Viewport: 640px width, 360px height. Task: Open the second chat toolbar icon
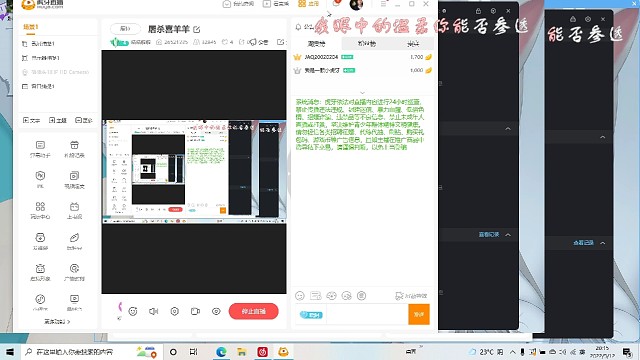coord(316,296)
